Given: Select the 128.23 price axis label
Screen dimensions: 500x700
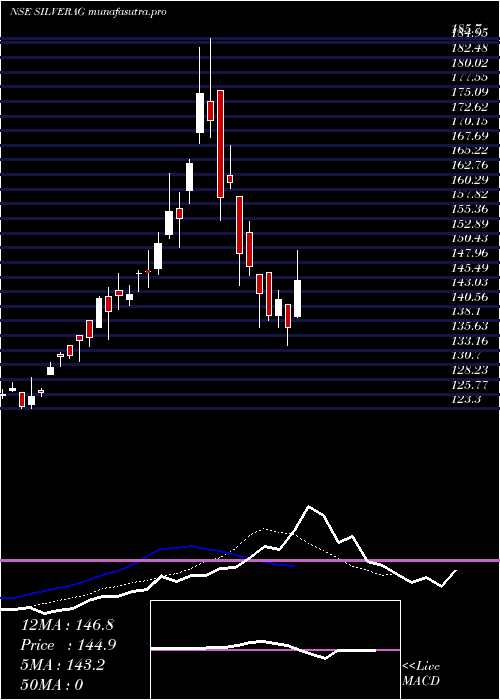Looking at the screenshot, I should [x=469, y=371].
